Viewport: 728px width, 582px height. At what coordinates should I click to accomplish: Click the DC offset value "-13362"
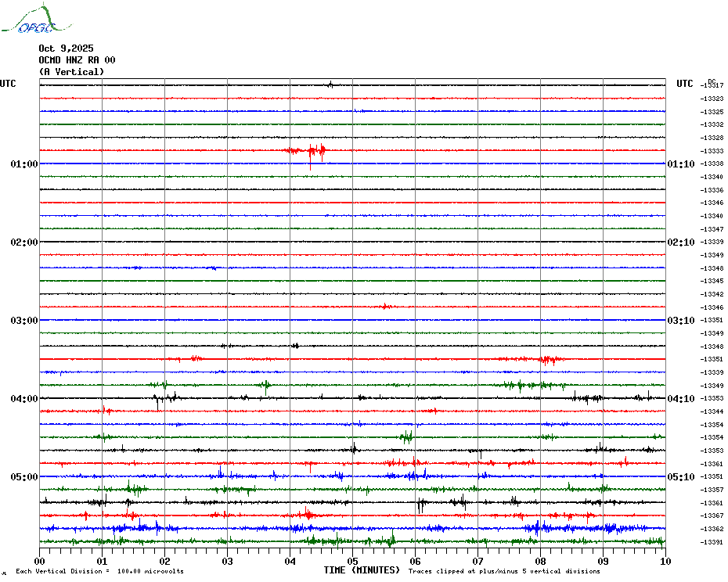(712, 529)
